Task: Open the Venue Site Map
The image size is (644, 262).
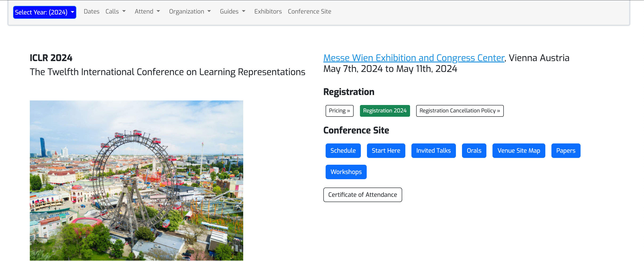Action: (518, 150)
